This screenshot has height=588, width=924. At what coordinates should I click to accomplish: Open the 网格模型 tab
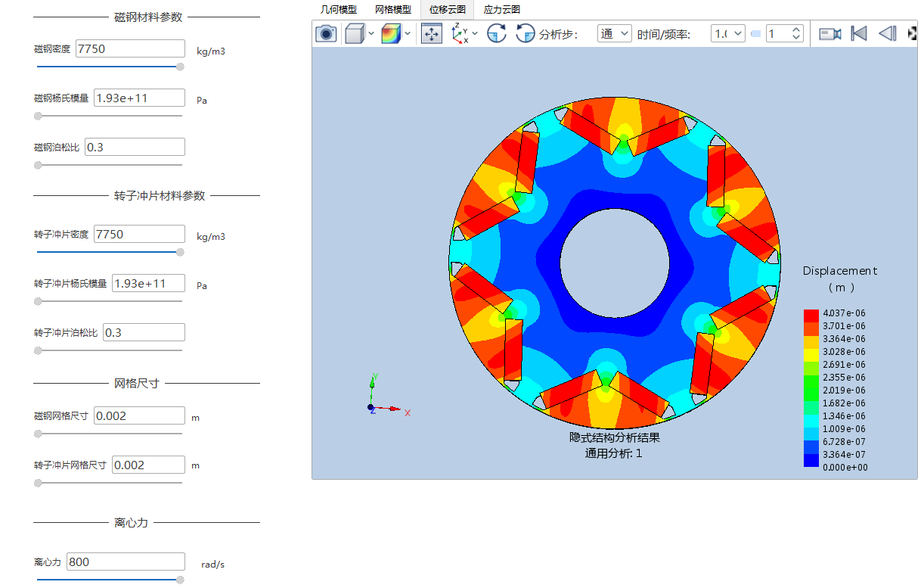[393, 10]
